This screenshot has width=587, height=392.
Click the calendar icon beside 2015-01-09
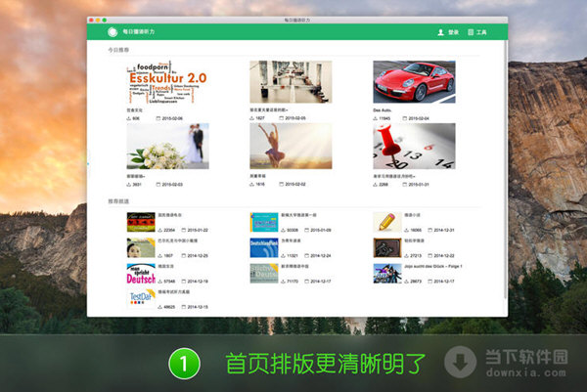click(x=306, y=230)
